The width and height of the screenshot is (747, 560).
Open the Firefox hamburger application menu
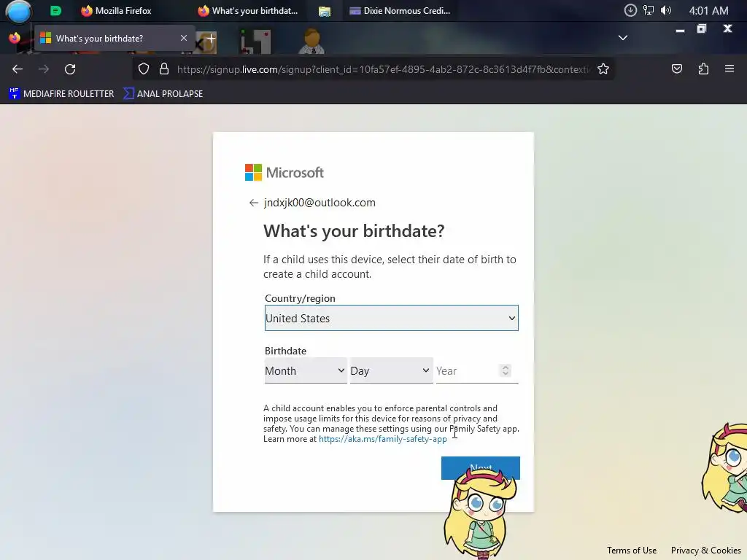tap(729, 69)
